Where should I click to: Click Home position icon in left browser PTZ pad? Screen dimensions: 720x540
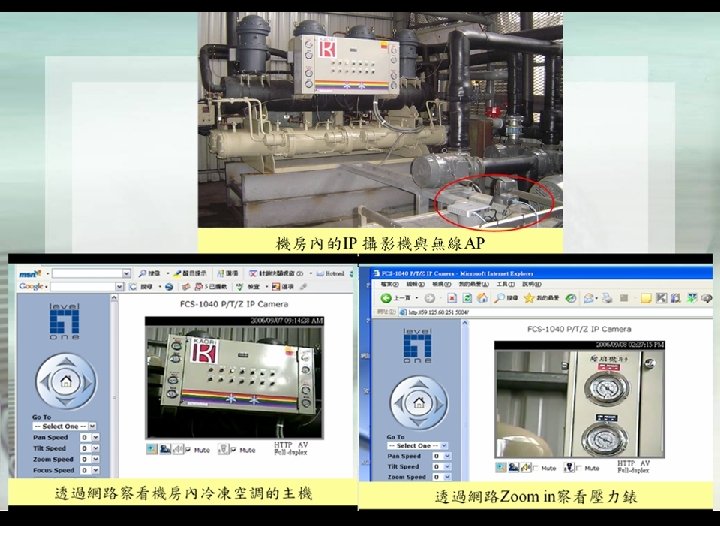click(66, 382)
